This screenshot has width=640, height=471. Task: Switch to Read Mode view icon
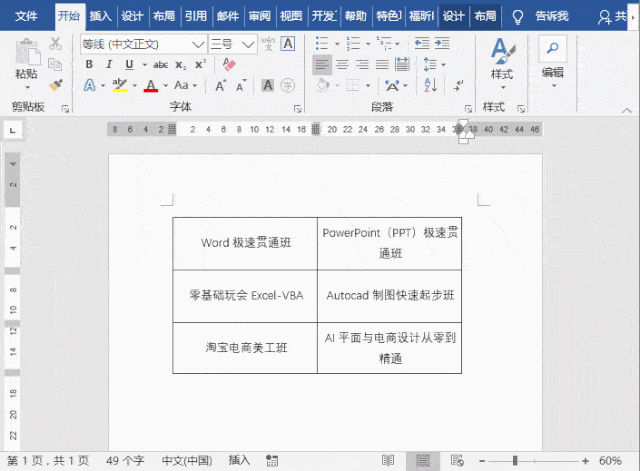388,461
